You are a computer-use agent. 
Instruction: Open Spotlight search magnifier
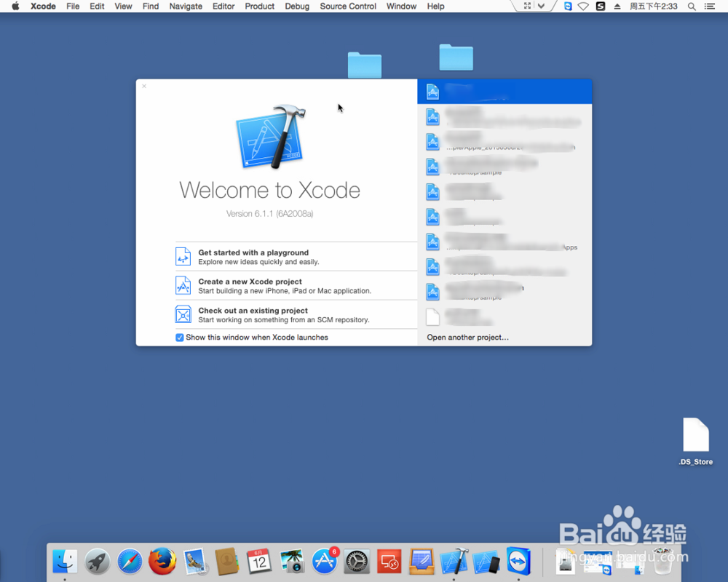pyautogui.click(x=692, y=6)
